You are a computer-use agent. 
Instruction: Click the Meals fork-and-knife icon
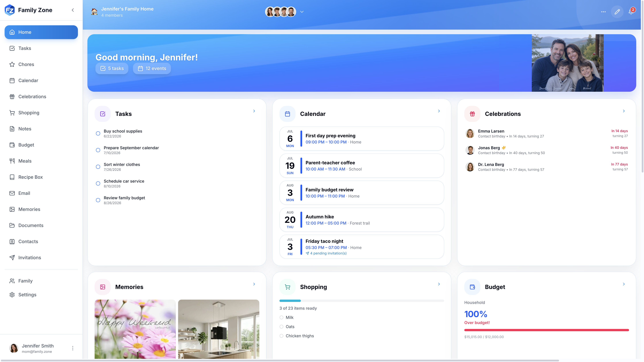tap(12, 161)
